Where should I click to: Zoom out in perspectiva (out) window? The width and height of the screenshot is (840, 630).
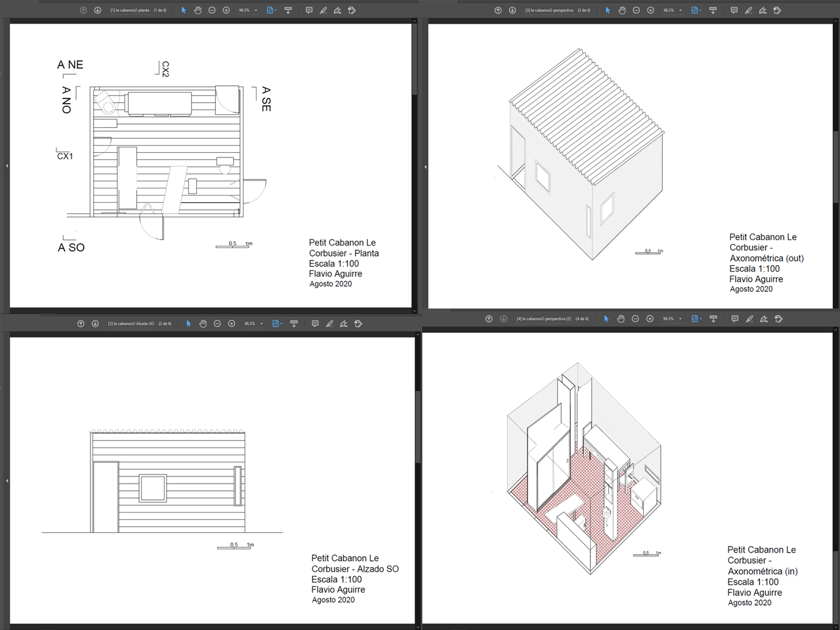pos(637,10)
